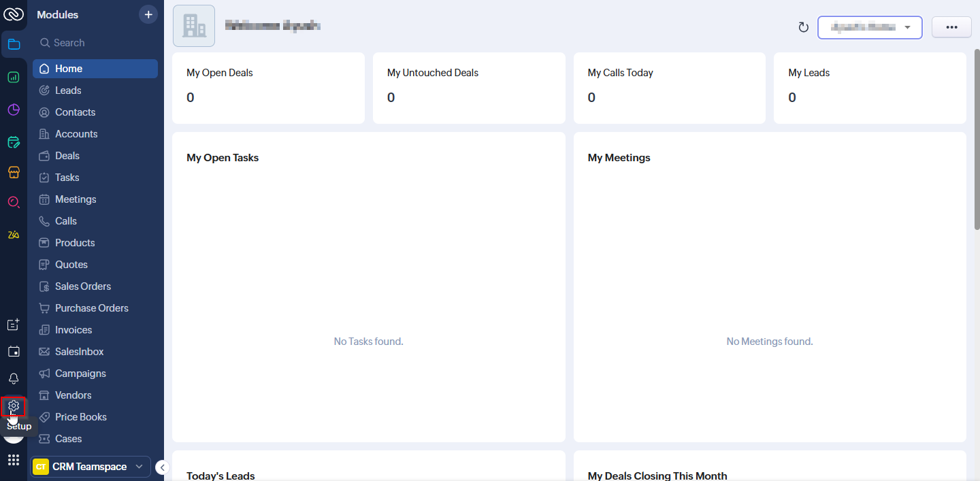Open the calendar icon in left rail
The image size is (980, 481).
tap(14, 352)
